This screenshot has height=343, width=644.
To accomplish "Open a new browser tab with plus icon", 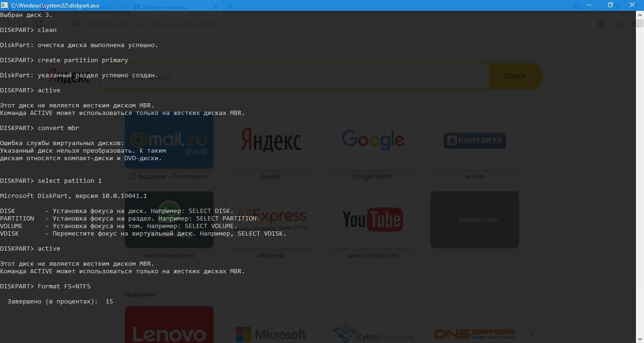I will (230, 7).
